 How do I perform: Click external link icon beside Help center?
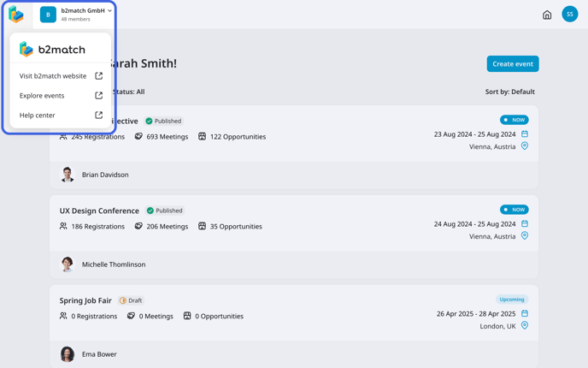click(99, 115)
